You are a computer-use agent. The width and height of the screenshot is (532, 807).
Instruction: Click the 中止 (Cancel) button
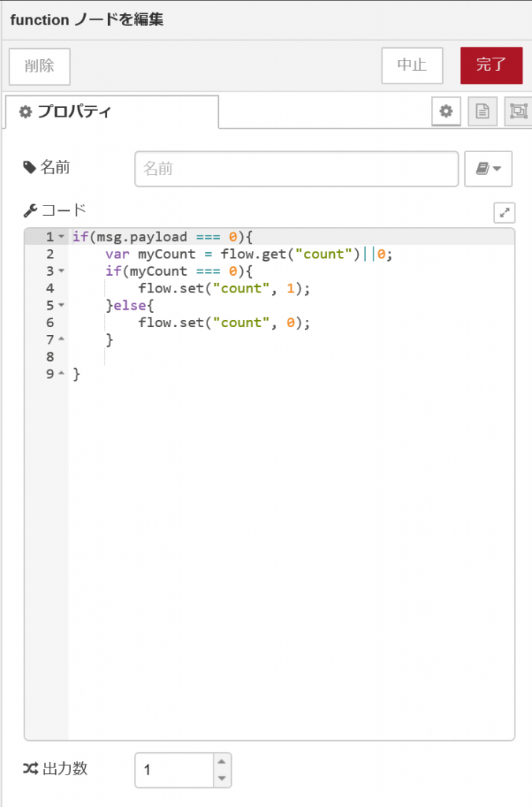411,65
